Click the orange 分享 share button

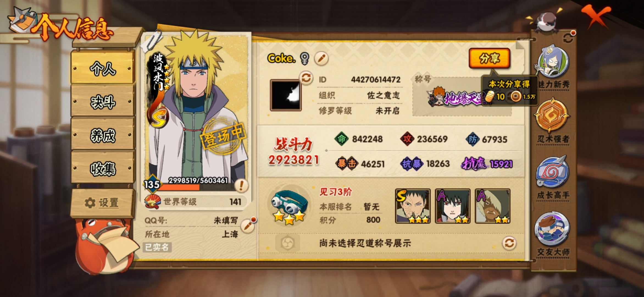coord(489,58)
